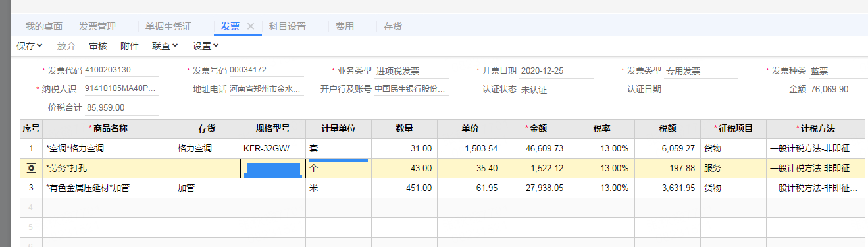Go to the 科目设置 tab
Viewport: 868px width, 247px height.
[288, 27]
